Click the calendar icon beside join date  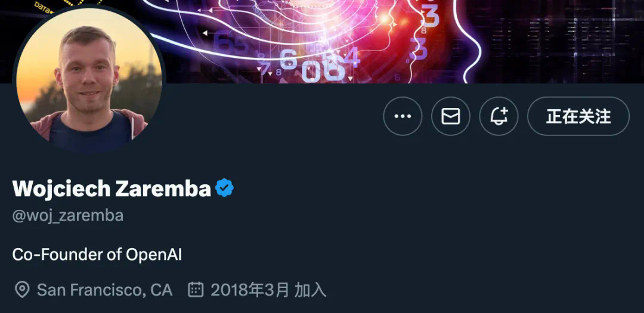196,290
